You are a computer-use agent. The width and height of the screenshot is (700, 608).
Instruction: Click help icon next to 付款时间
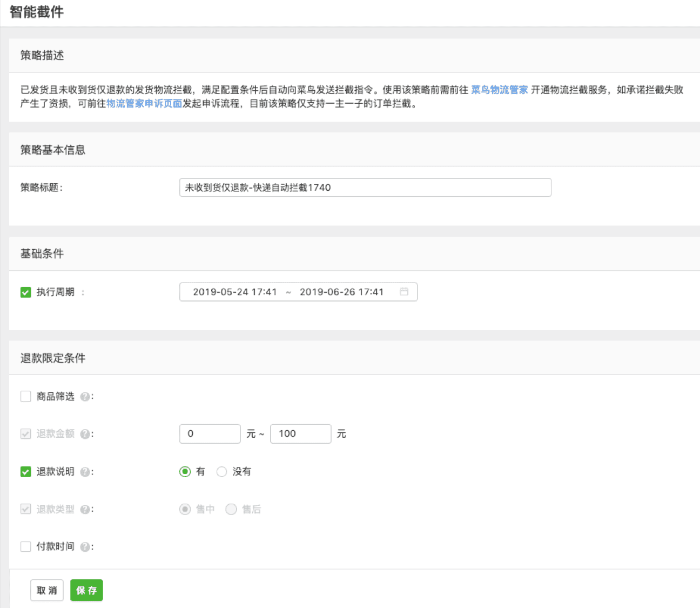point(85,547)
